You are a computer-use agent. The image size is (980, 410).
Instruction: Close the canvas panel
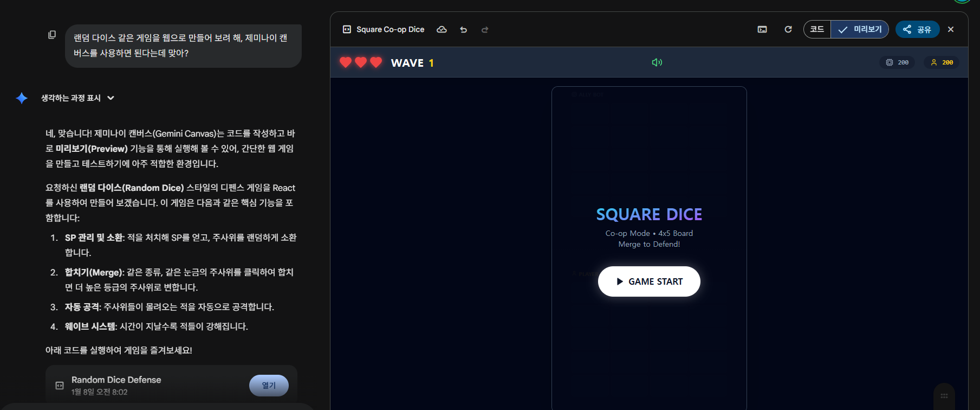point(951,29)
